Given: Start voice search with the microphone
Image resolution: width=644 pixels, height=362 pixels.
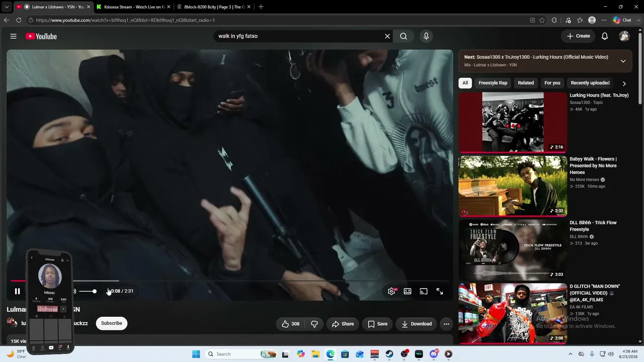Looking at the screenshot, I should tap(426, 36).
